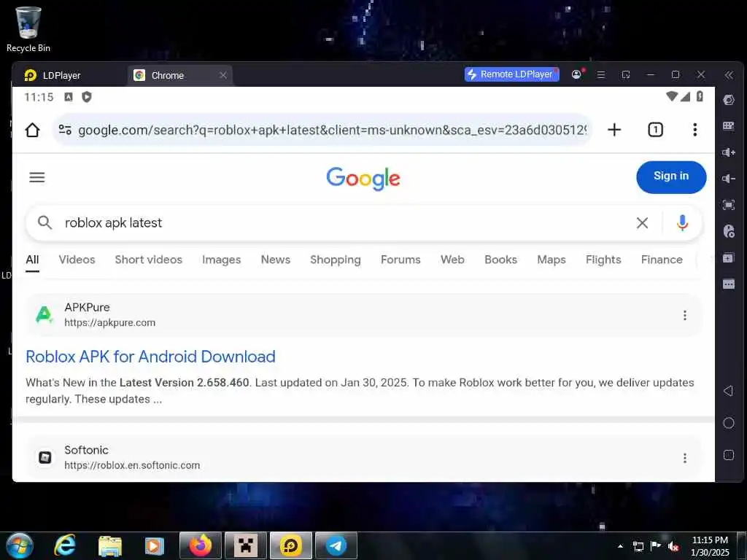The image size is (747, 560).
Task: Open more tools ellipsis in LDPlayer sidebar
Action: 729,284
